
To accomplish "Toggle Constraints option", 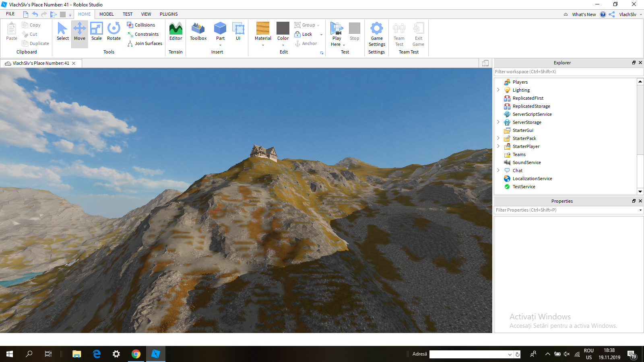I will pos(143,34).
